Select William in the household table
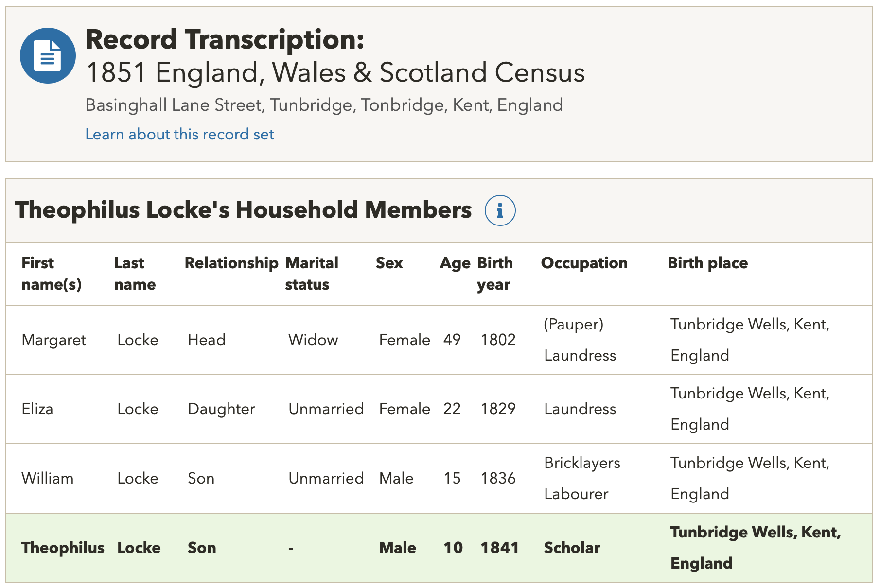 click(48, 478)
